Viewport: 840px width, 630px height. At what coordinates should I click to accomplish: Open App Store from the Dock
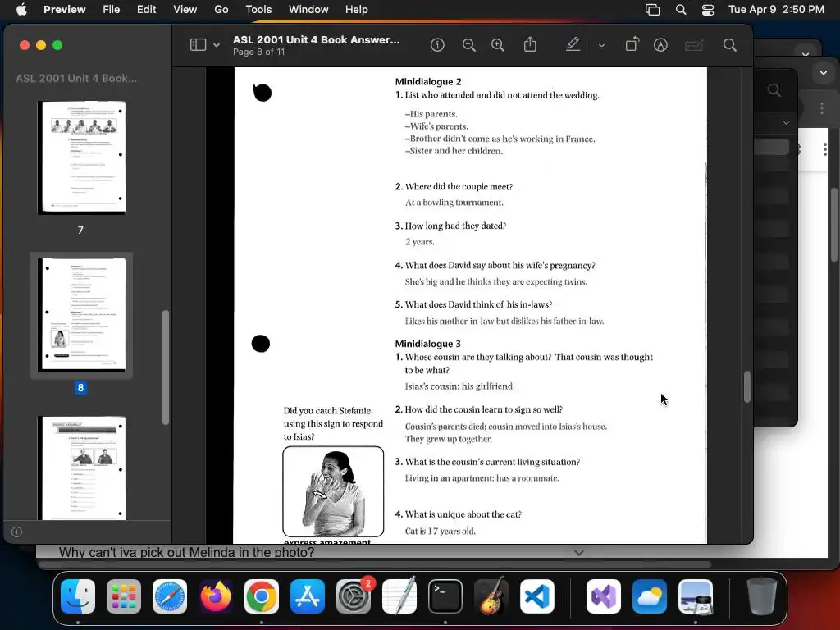pos(308,596)
